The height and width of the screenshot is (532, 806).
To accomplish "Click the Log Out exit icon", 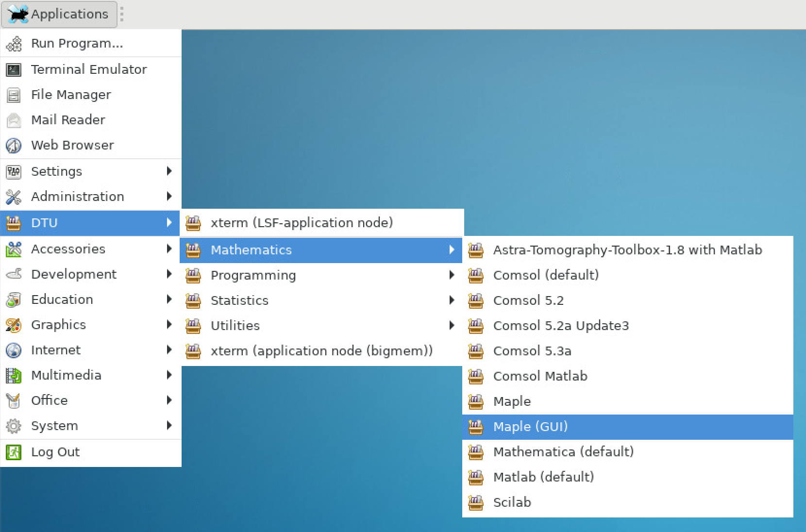I will pyautogui.click(x=14, y=452).
